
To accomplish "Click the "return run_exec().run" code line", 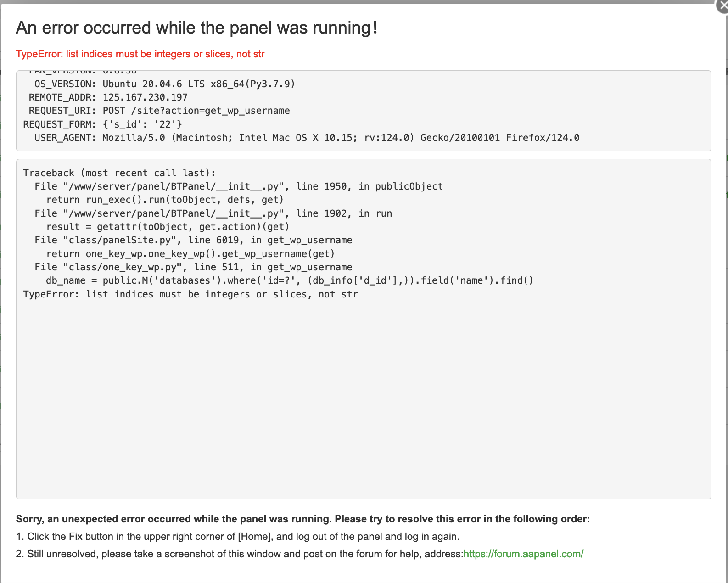I will (165, 200).
